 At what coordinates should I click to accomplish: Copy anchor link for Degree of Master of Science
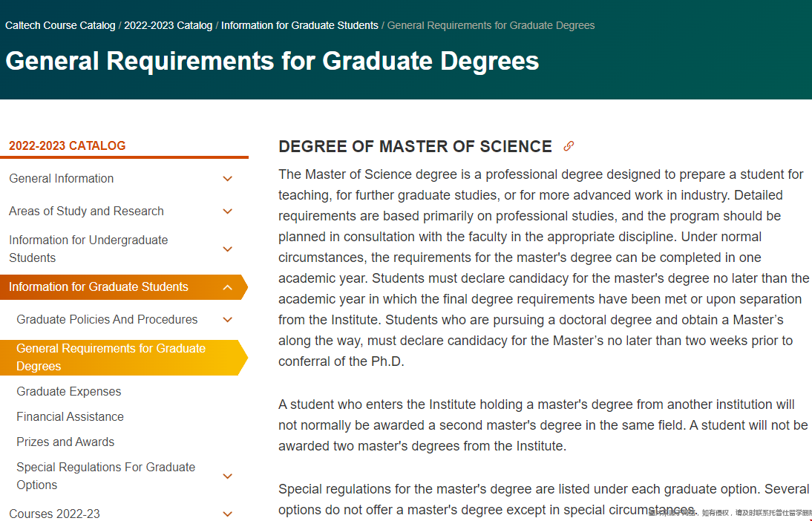[569, 146]
